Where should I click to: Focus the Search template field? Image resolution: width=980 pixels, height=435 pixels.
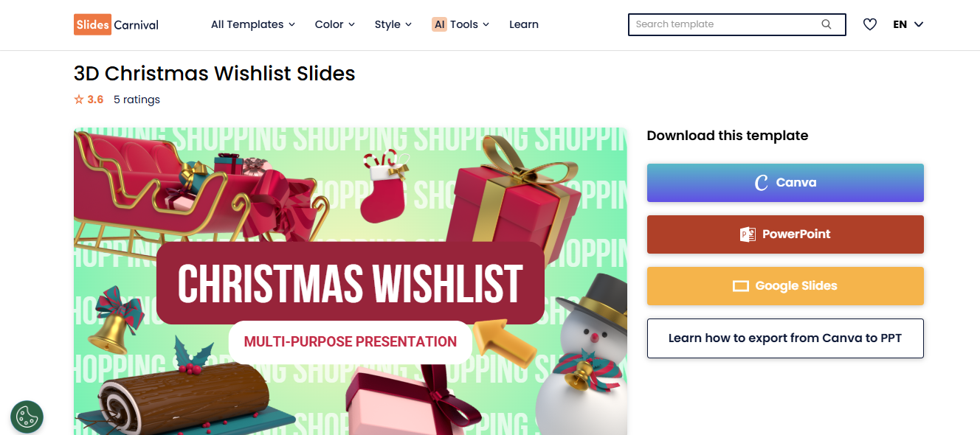click(x=723, y=24)
